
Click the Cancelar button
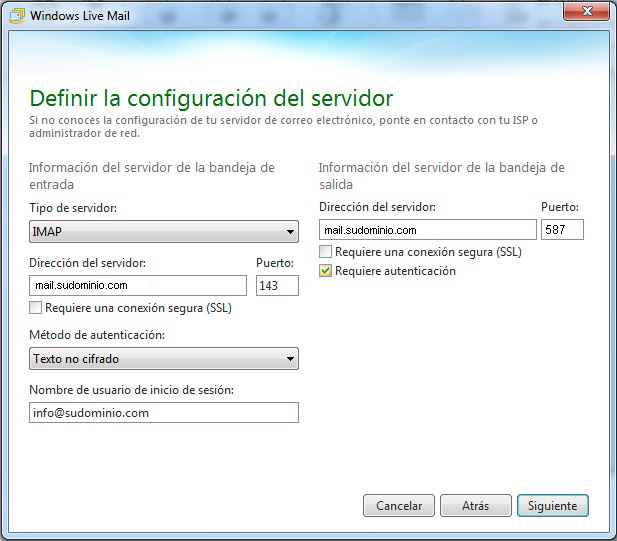[399, 506]
